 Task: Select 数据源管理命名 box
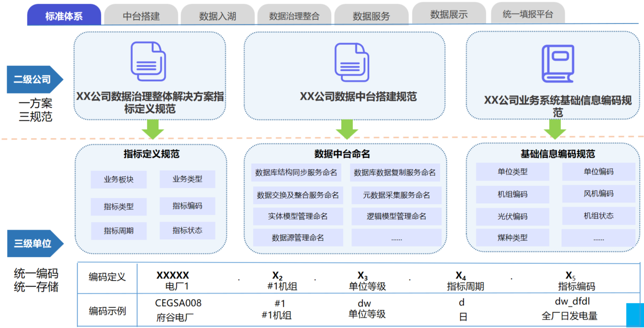pyautogui.click(x=298, y=237)
